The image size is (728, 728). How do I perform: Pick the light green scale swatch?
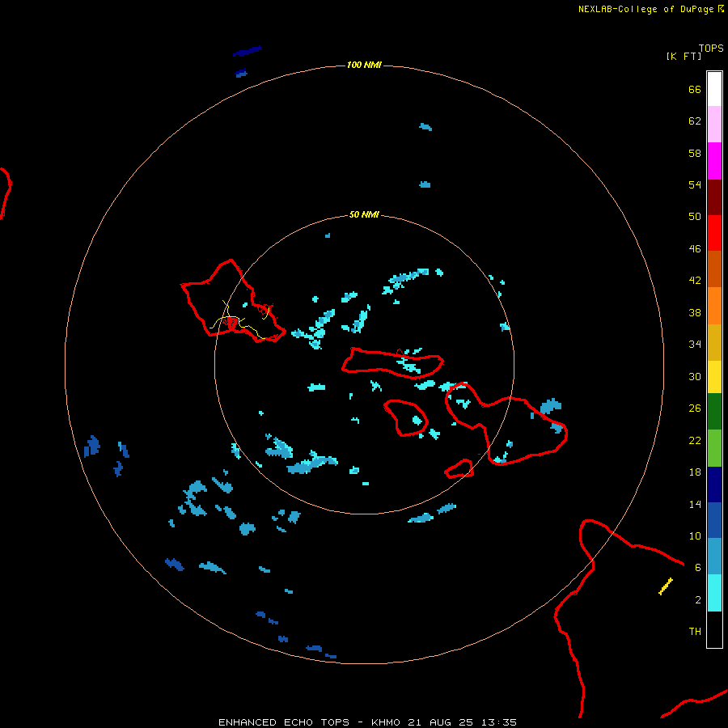[714, 448]
